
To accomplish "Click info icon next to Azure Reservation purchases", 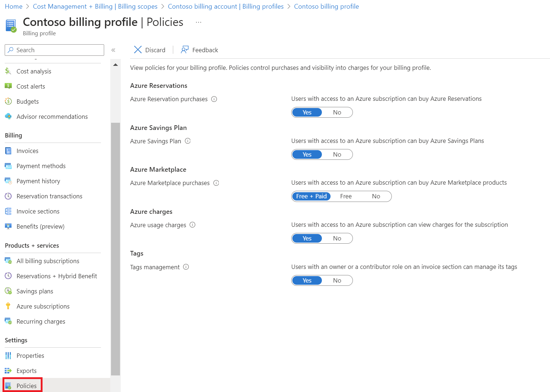I will [214, 99].
